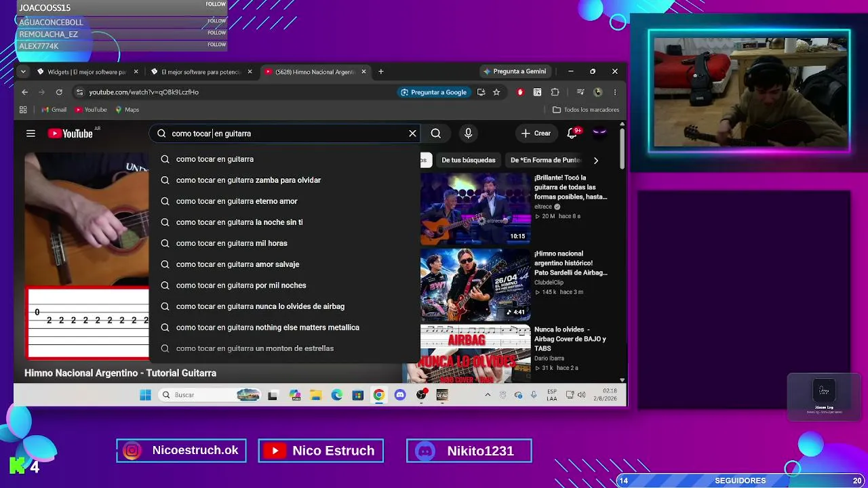Switch to the Widgets software tab
Image resolution: width=868 pixels, height=488 pixels.
pyautogui.click(x=87, y=71)
